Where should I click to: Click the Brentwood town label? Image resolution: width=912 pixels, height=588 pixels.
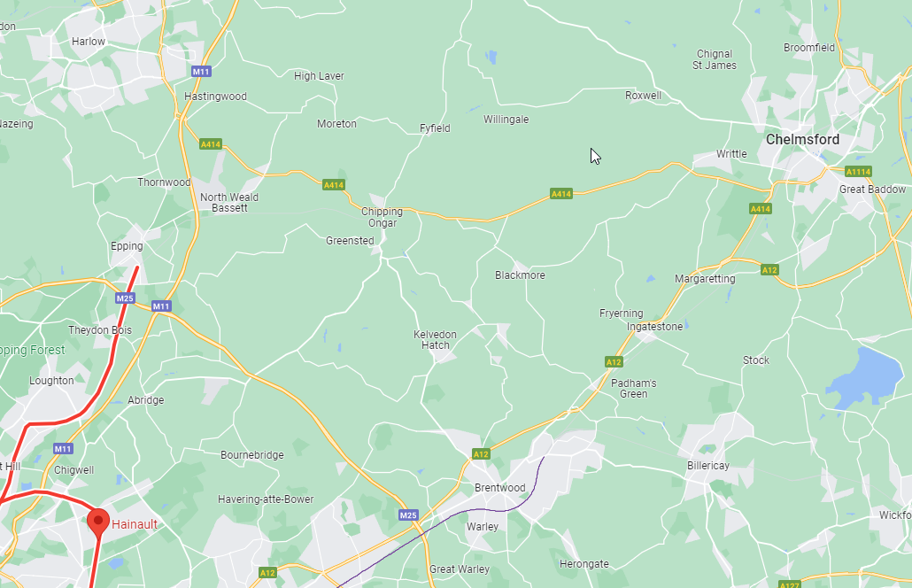pos(499,487)
